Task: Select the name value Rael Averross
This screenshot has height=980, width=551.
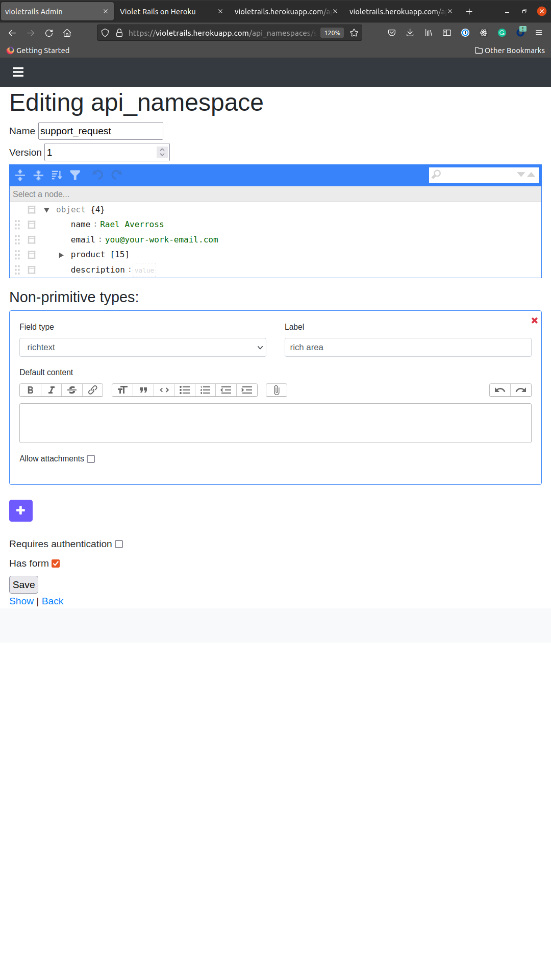Action: click(132, 225)
